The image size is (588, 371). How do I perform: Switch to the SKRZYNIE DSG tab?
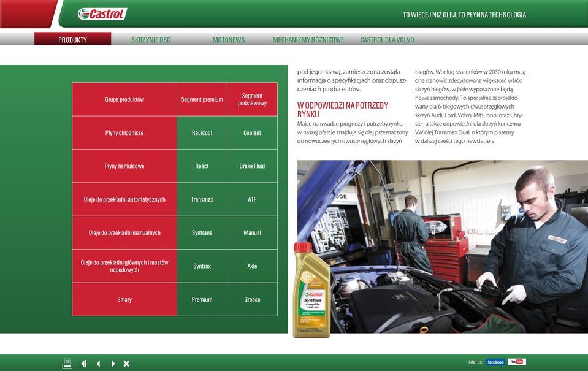[x=151, y=40]
